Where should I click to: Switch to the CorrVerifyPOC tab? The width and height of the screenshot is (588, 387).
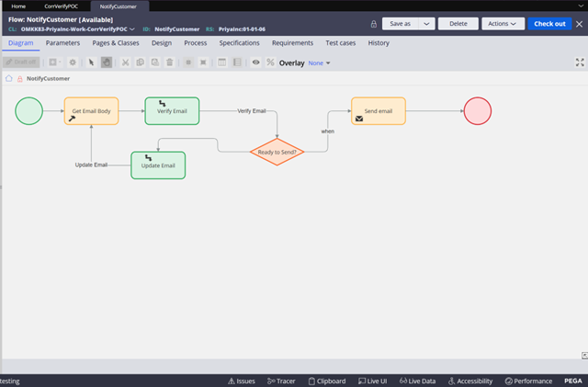[62, 6]
